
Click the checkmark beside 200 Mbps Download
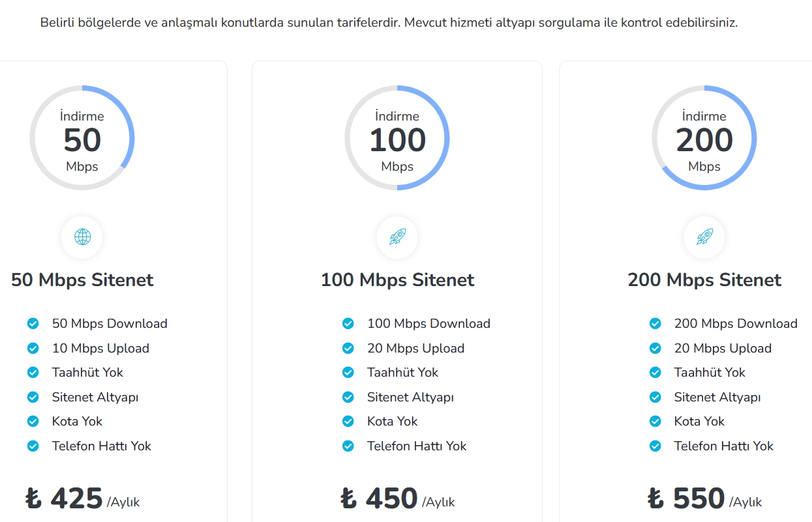(x=655, y=323)
